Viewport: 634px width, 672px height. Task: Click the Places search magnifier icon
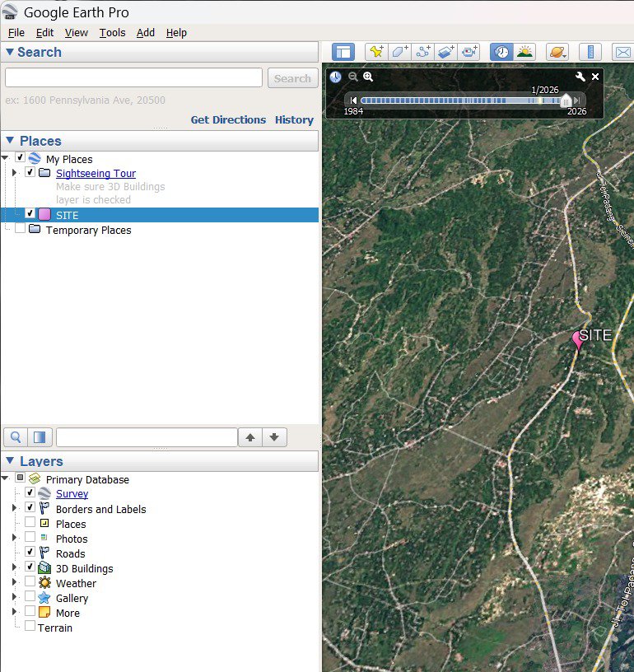(16, 437)
